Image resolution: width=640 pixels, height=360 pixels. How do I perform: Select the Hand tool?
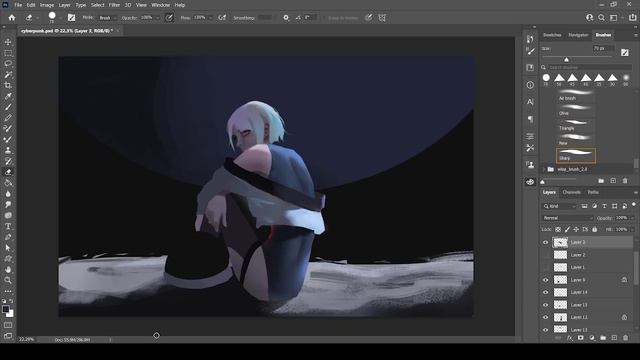pyautogui.click(x=8, y=269)
